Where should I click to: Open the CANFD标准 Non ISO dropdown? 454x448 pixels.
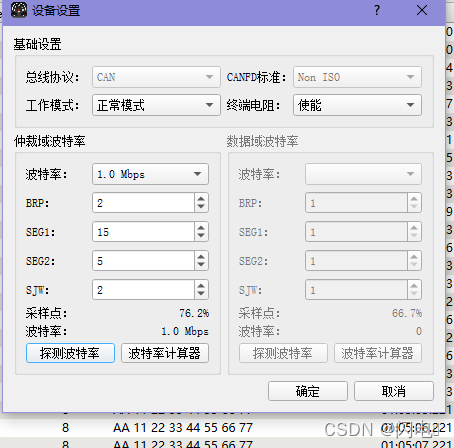tap(357, 77)
